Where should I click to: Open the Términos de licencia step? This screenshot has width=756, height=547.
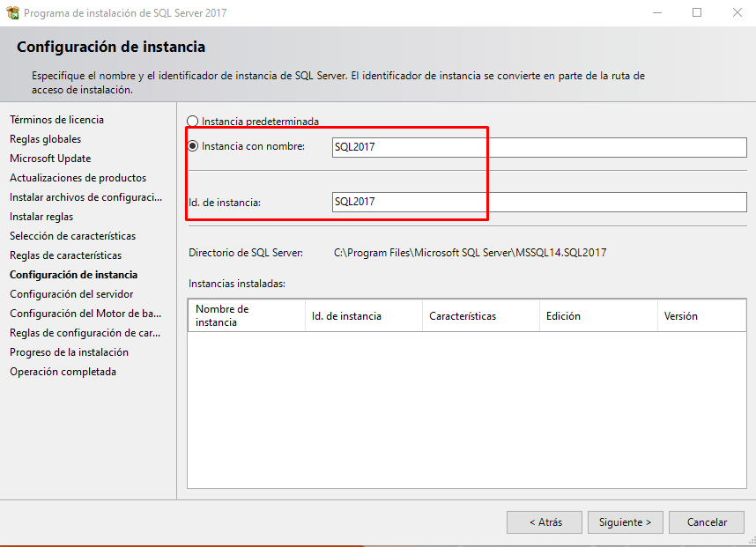tap(56, 120)
